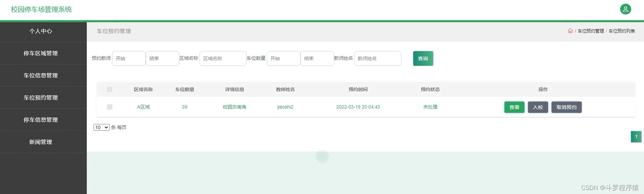Viewport: 644px width, 194px height.
Task: Click the 校园停车场管理系统 title
Action: pos(41,9)
